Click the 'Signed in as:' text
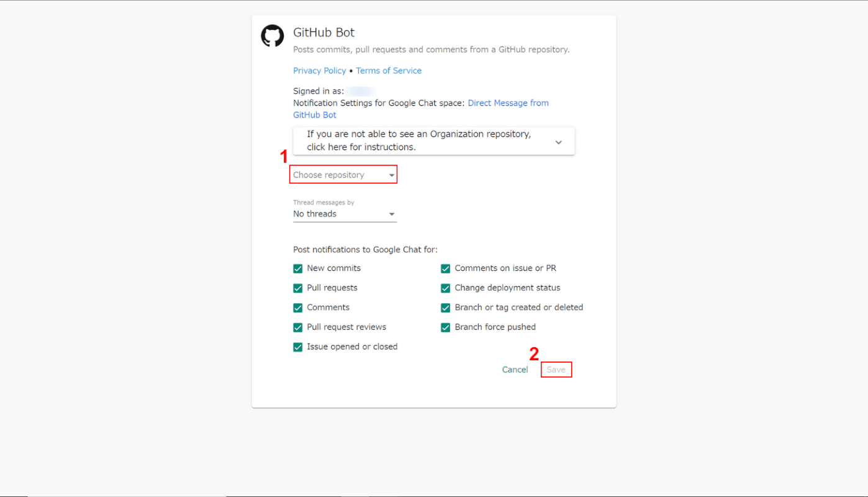This screenshot has height=497, width=868. click(x=319, y=91)
